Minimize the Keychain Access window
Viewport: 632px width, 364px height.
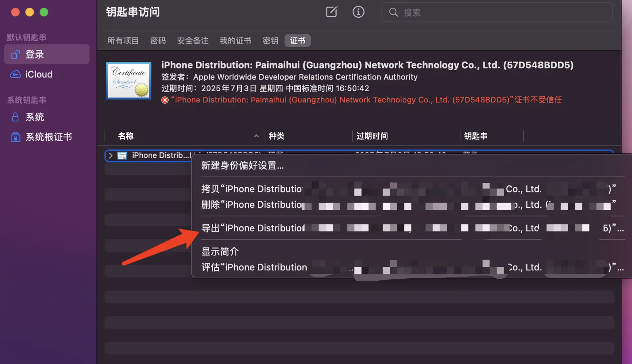pos(29,12)
